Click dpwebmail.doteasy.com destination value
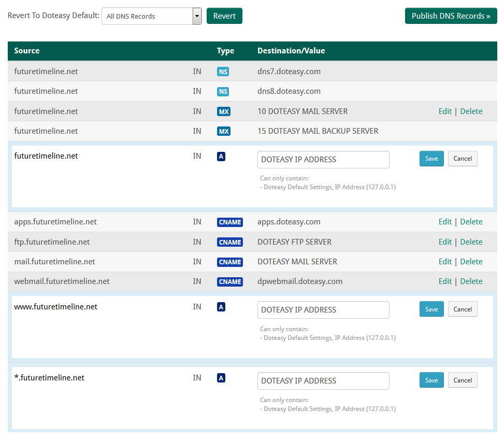 click(299, 281)
